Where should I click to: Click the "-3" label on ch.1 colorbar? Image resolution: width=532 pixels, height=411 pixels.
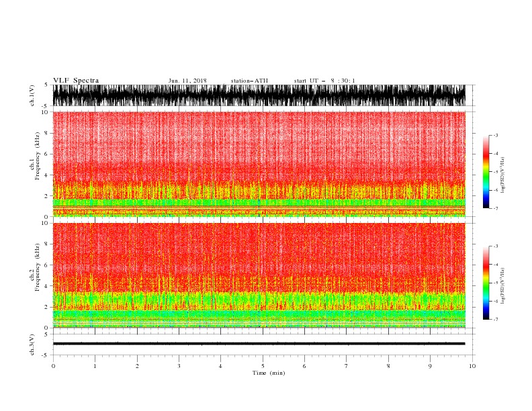(495, 135)
